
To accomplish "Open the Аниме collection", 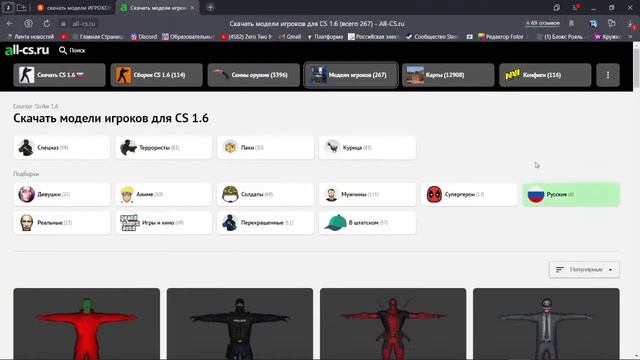I will 164,194.
